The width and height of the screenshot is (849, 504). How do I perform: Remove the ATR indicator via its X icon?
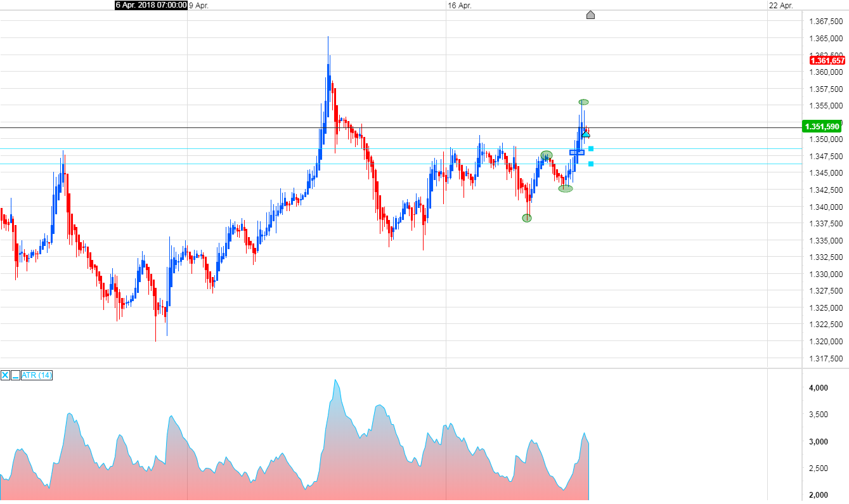(x=4, y=375)
